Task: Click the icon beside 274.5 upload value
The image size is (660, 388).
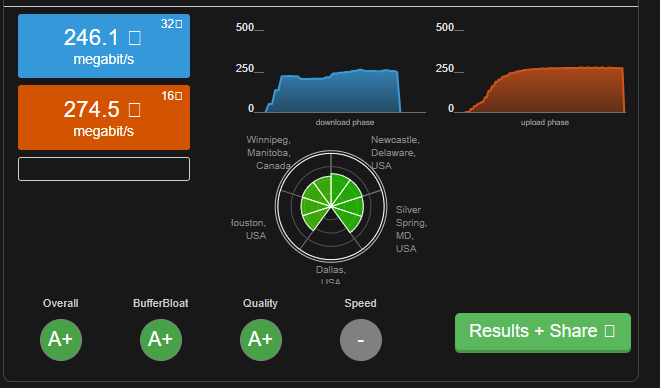Action: [134, 110]
